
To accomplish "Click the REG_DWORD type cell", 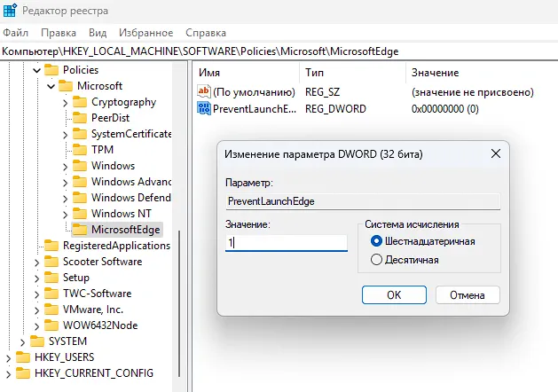I will click(x=335, y=109).
